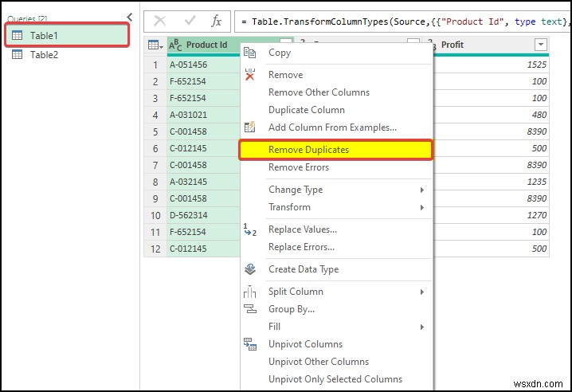The height and width of the screenshot is (392, 572).
Task: Click the fx function icon
Action: (217, 22)
